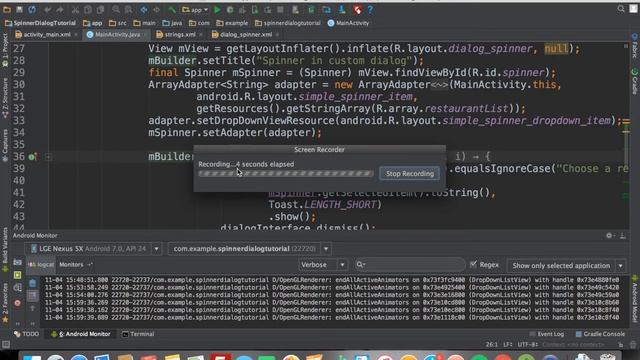Close the activity_main.xml tab
640x360 pixels.
(x=76, y=35)
